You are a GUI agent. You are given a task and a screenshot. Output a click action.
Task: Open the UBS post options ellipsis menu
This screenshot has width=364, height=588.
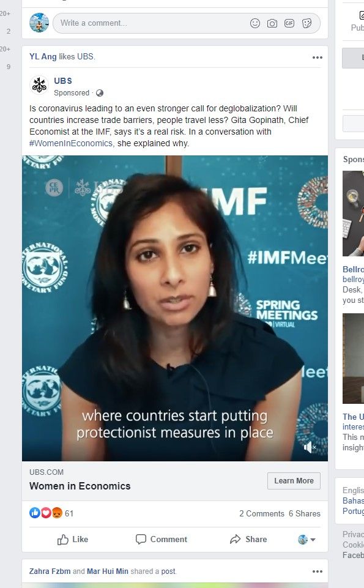(318, 58)
